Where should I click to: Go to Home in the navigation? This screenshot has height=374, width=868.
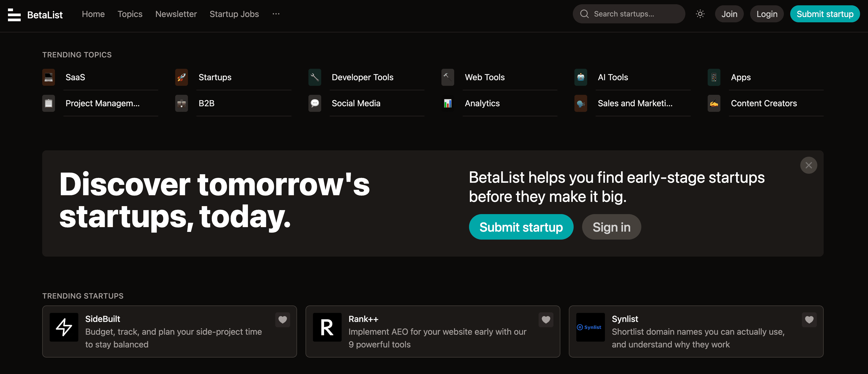93,14
